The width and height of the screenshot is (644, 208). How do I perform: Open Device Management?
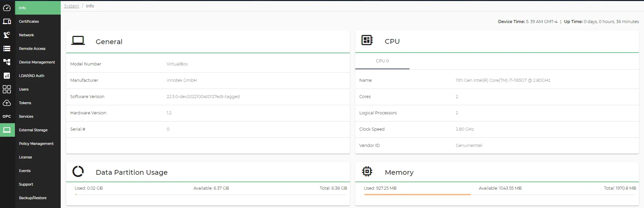pyautogui.click(x=38, y=62)
